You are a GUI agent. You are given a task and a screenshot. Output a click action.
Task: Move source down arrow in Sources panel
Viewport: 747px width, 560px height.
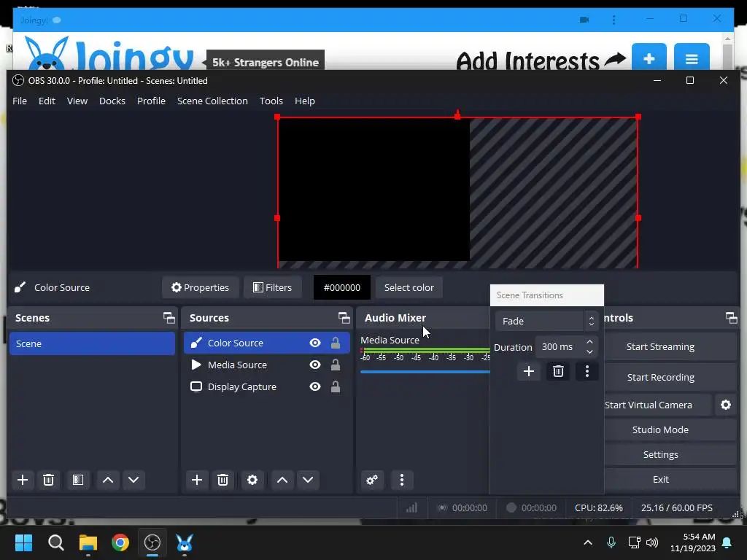(x=309, y=480)
